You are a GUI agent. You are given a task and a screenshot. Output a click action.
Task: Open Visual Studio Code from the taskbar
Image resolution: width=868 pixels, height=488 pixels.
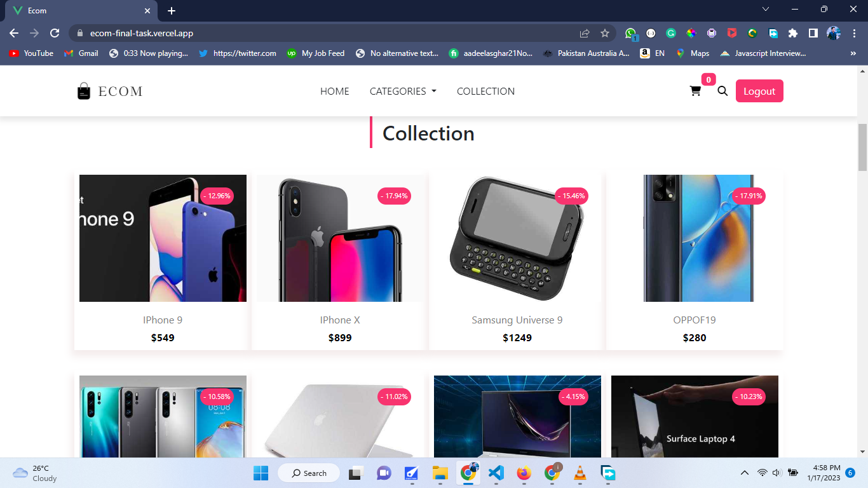coord(496,473)
